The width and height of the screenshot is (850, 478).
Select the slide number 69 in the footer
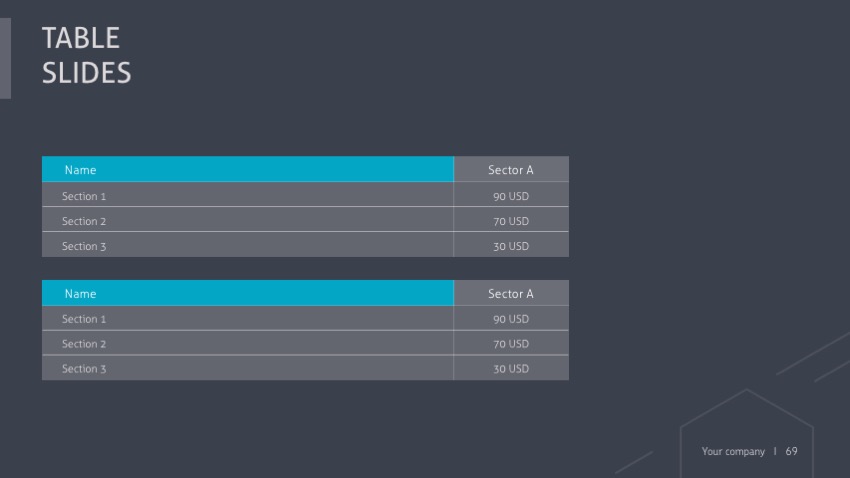(792, 452)
